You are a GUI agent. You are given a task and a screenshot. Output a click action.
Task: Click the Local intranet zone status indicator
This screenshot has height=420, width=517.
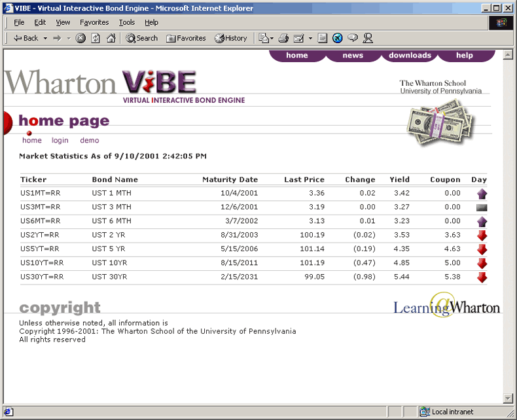[x=447, y=411]
